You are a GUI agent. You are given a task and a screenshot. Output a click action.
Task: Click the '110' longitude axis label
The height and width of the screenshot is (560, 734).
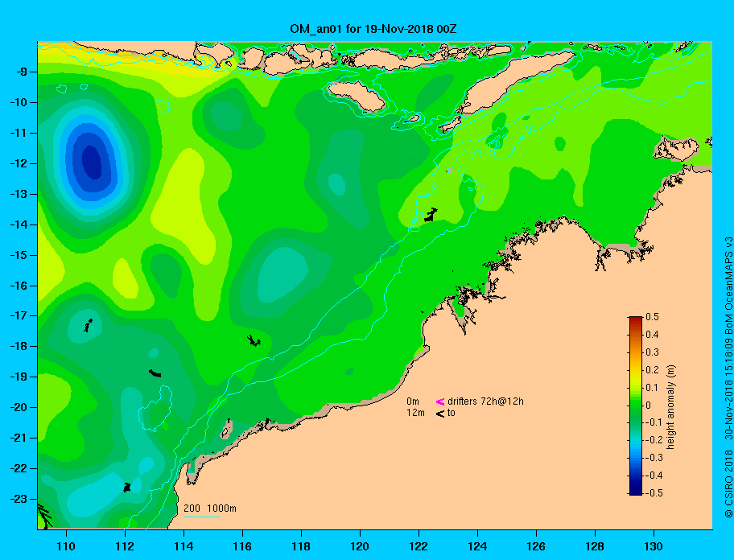pyautogui.click(x=66, y=546)
